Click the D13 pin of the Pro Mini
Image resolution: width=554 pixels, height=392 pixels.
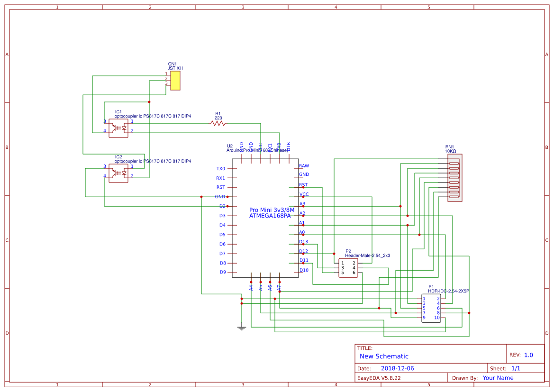click(303, 241)
